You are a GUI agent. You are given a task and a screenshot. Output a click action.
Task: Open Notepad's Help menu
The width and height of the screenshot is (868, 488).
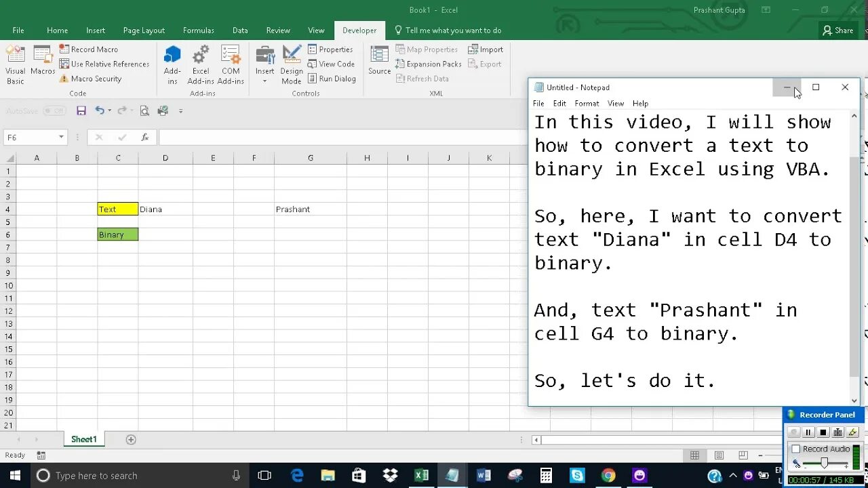(640, 104)
